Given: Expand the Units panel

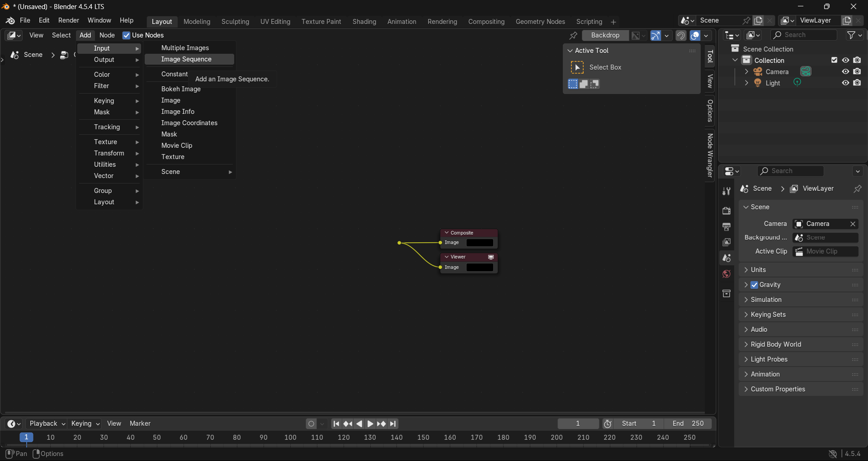Looking at the screenshot, I should (801, 270).
